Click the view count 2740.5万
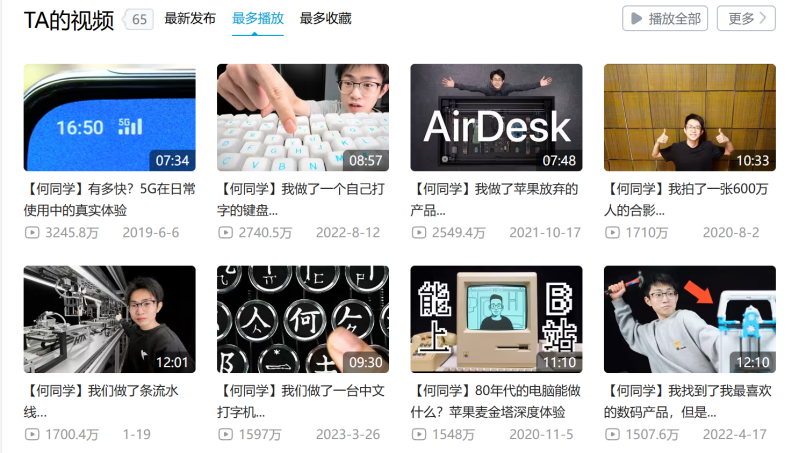Viewport: 792px width, 453px height. click(x=265, y=233)
